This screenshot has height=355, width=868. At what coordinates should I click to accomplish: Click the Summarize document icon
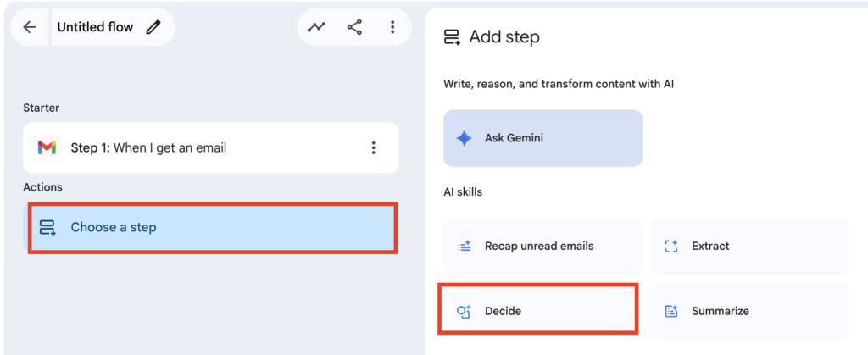click(x=671, y=312)
